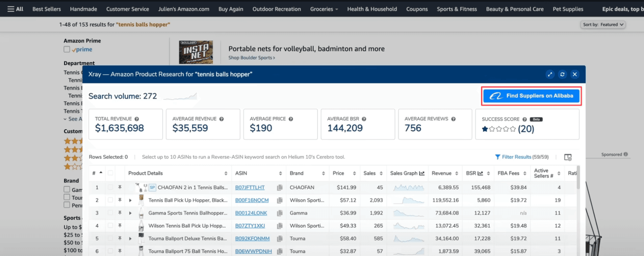Open the BSR chart icon in header
The height and width of the screenshot is (256, 644).
[x=480, y=173]
